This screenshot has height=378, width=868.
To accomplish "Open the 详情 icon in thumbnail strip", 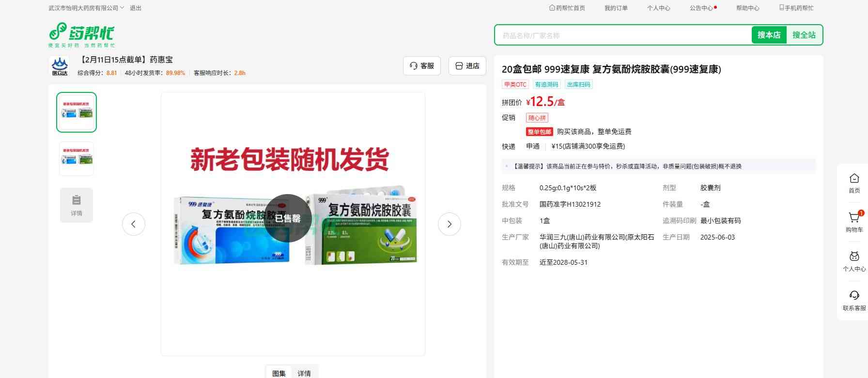I will point(77,205).
